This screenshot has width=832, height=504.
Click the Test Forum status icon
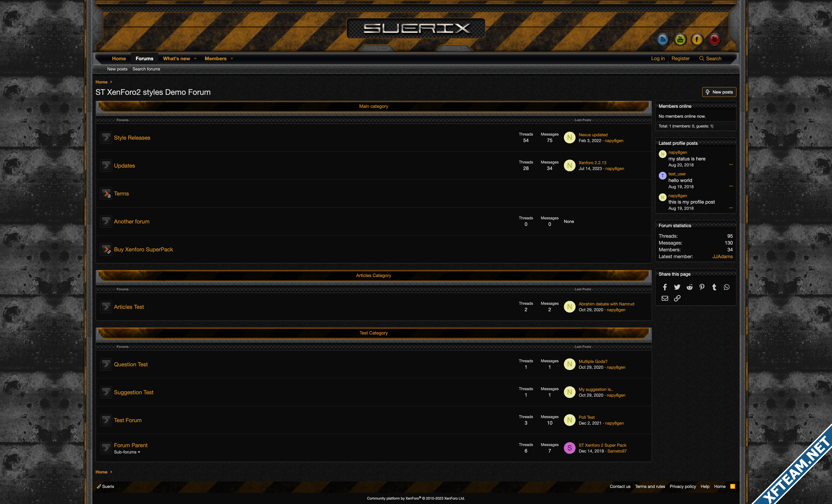point(106,420)
